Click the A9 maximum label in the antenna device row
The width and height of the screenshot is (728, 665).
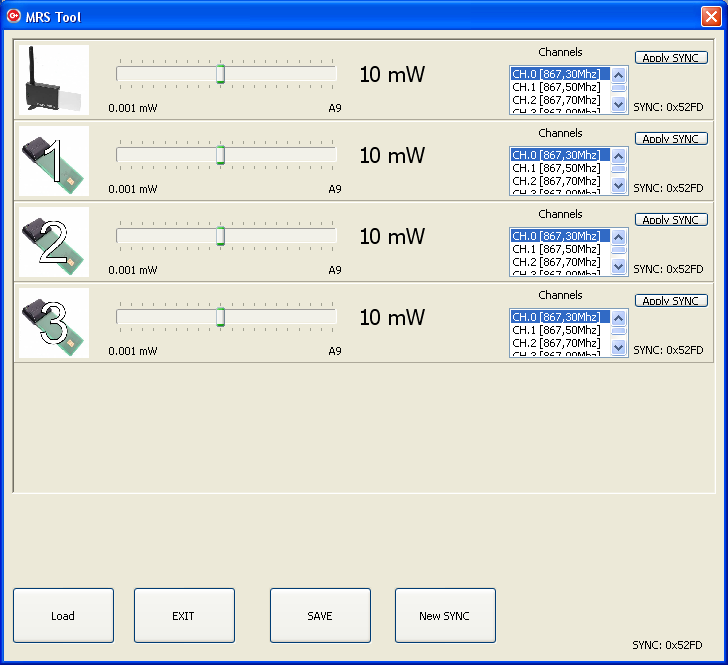pyautogui.click(x=335, y=108)
